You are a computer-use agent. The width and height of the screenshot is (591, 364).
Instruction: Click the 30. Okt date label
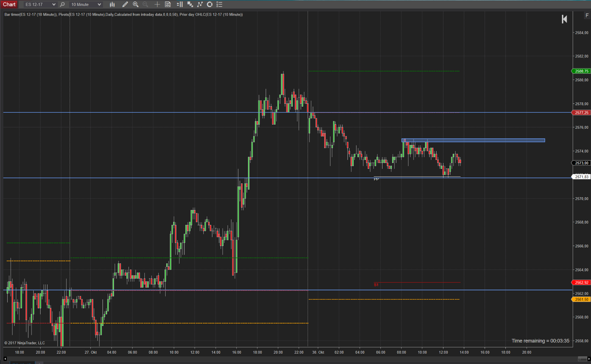tap(318, 352)
